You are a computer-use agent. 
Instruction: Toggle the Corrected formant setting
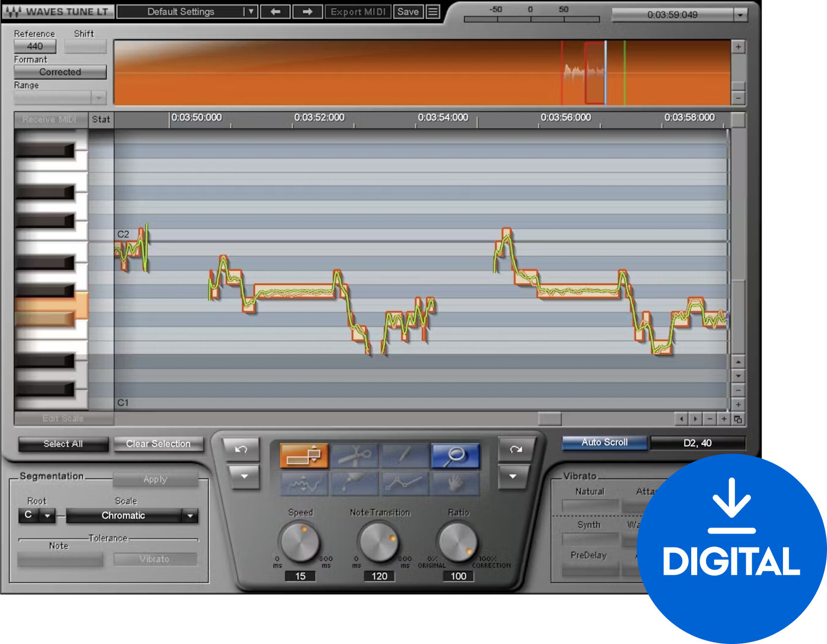59,72
